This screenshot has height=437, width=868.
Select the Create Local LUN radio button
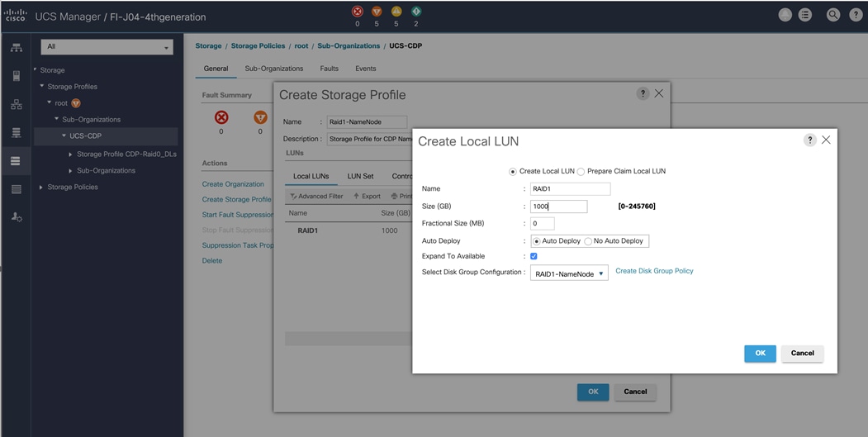pyautogui.click(x=513, y=172)
